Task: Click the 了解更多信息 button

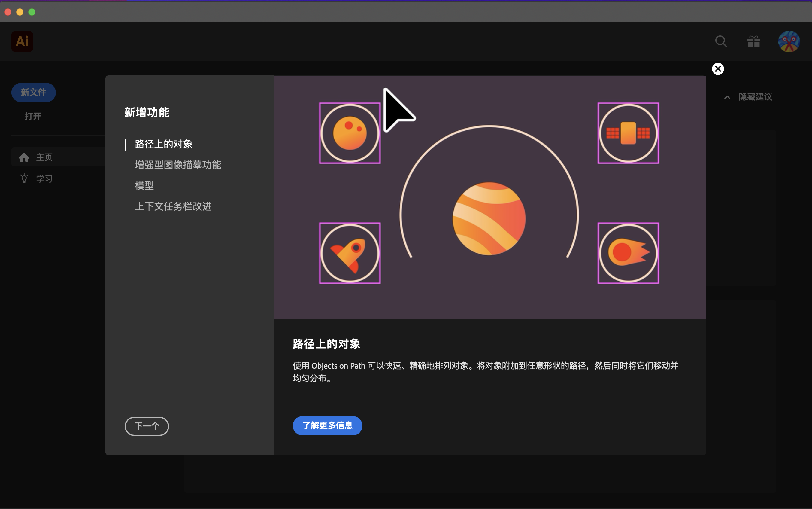Action: click(327, 426)
